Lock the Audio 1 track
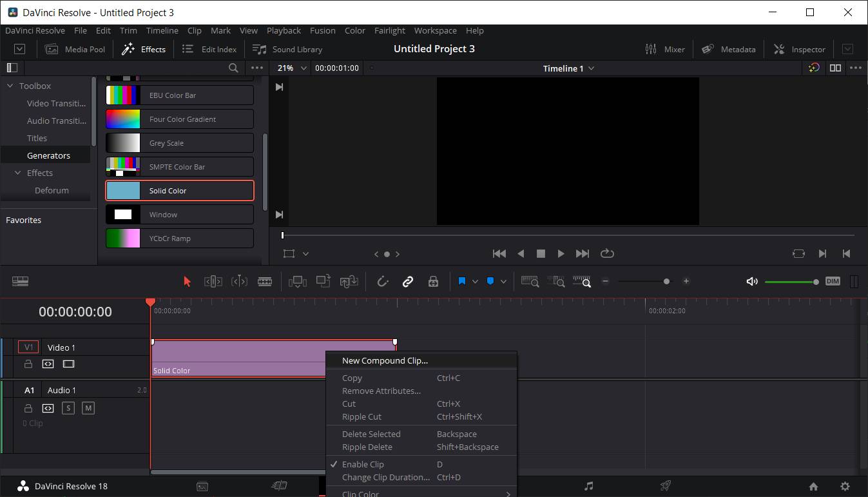 (x=28, y=408)
